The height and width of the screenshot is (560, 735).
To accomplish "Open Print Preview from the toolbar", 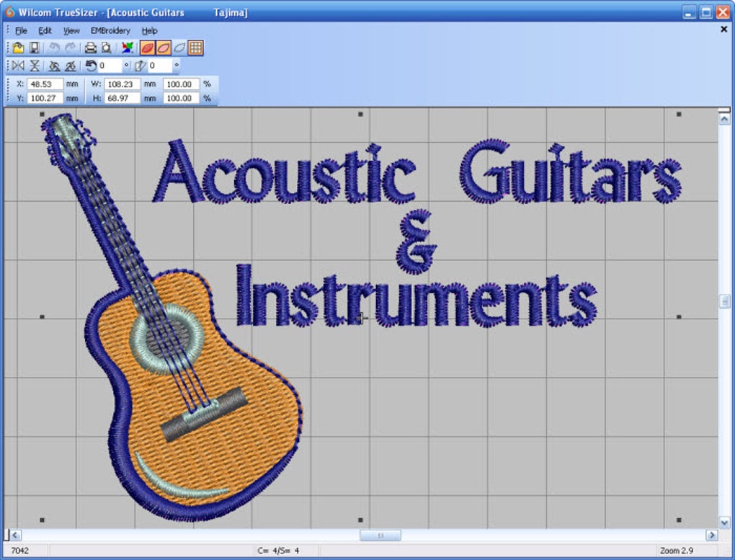I will tap(107, 48).
